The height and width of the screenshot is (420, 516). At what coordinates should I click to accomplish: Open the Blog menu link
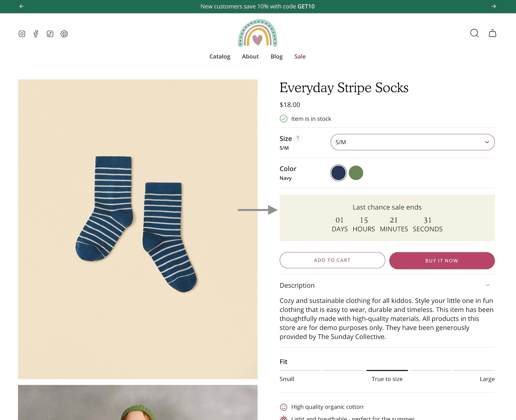click(x=276, y=56)
